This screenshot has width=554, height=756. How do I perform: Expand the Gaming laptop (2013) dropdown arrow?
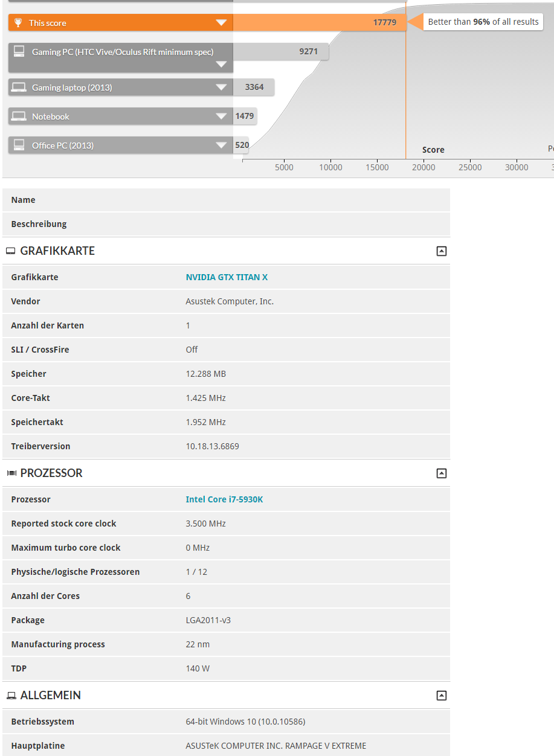point(221,88)
